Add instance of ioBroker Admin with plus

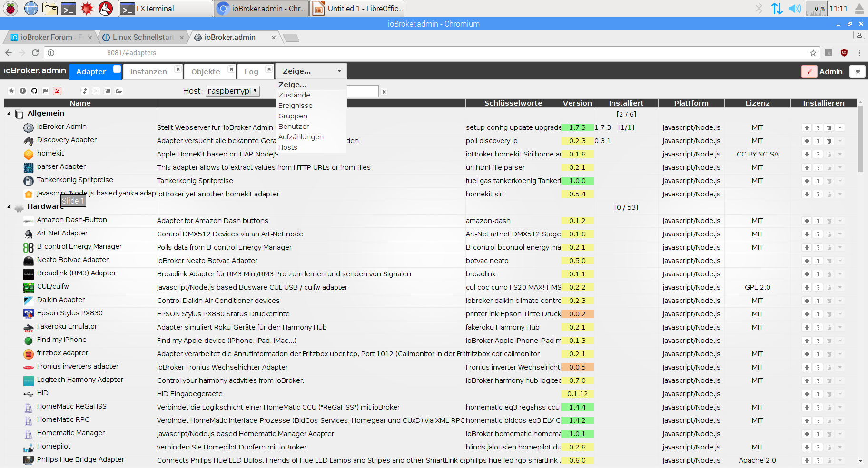pos(807,127)
